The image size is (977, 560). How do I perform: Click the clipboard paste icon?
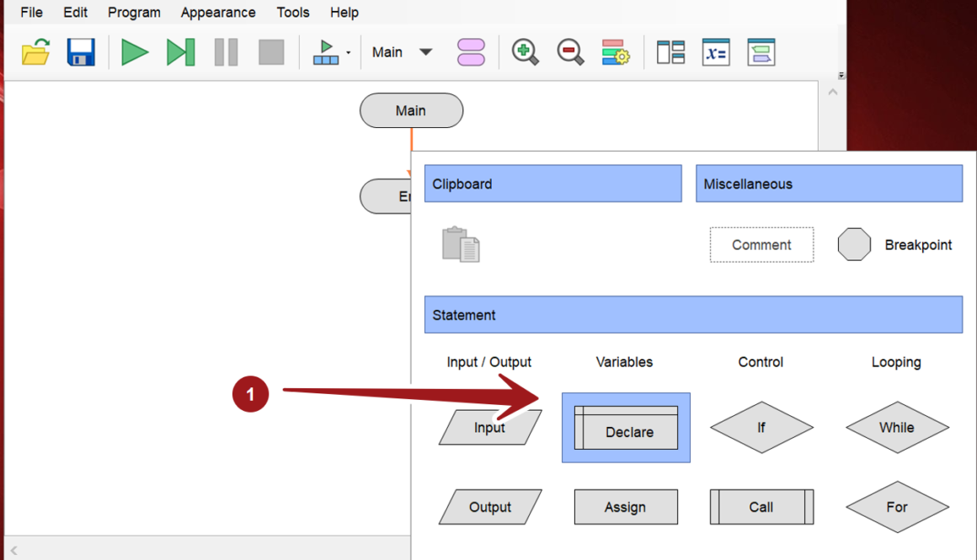[461, 245]
